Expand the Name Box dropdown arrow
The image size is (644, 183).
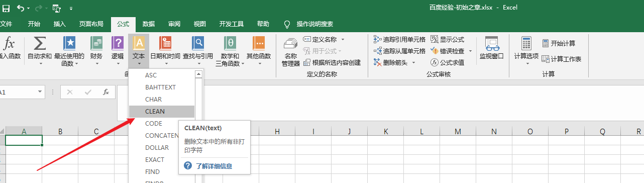(x=40, y=93)
